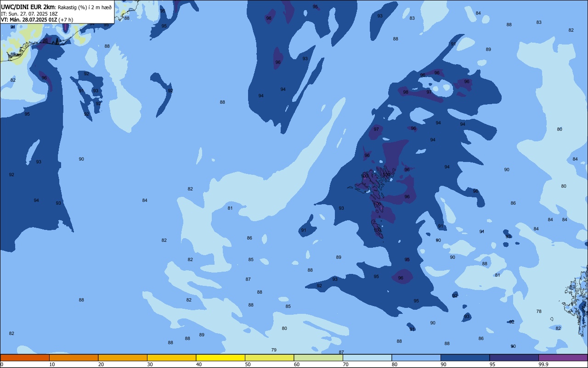Click the 'IT: Sun. 27. 07. 2025 18Z' line
588x368 pixels.
tap(29, 14)
